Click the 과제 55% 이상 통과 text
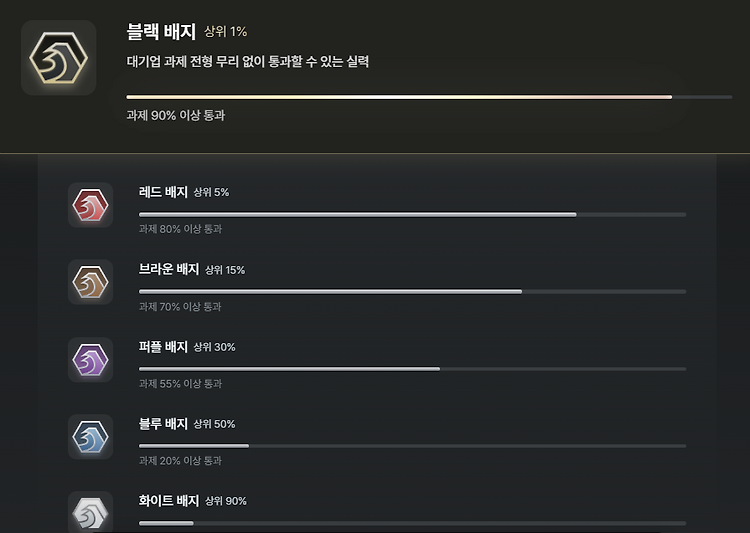 pos(180,384)
